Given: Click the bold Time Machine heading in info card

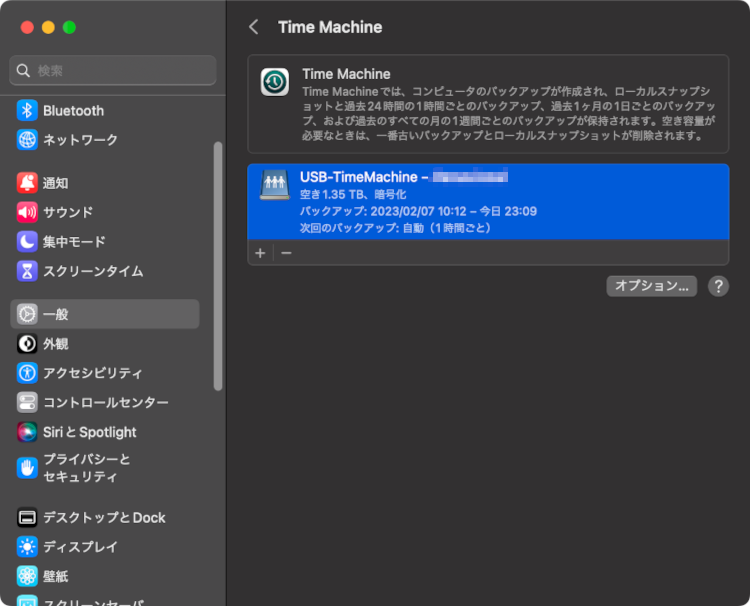Looking at the screenshot, I should point(346,74).
